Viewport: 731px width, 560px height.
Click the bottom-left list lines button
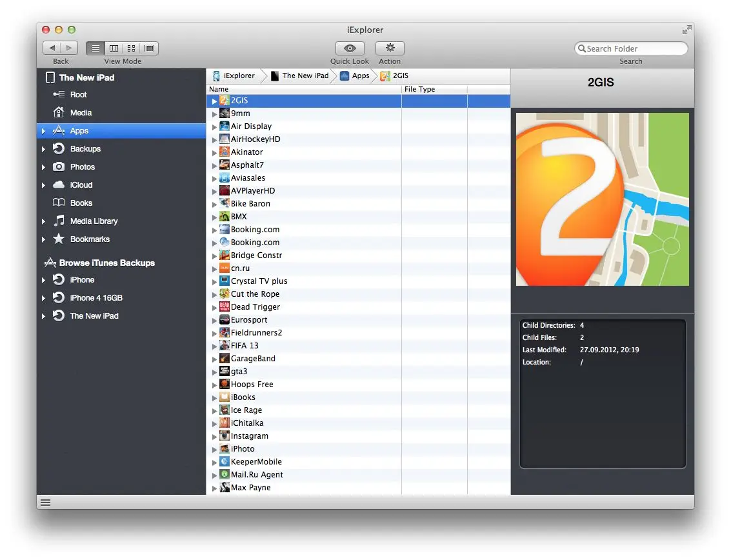pos(45,503)
